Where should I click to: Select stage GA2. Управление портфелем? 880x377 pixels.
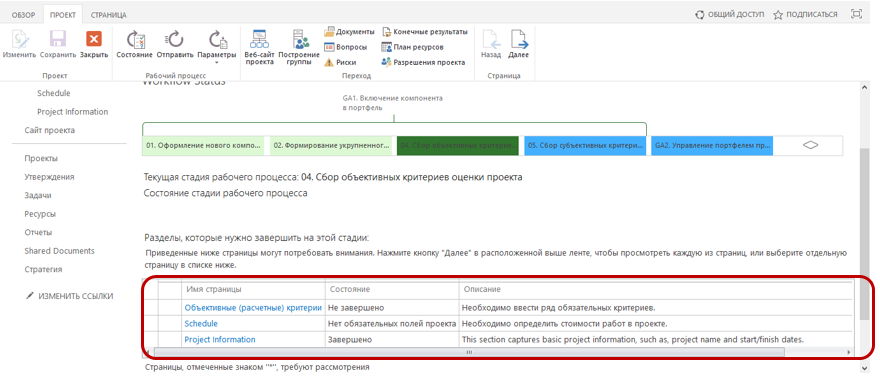pyautogui.click(x=712, y=145)
